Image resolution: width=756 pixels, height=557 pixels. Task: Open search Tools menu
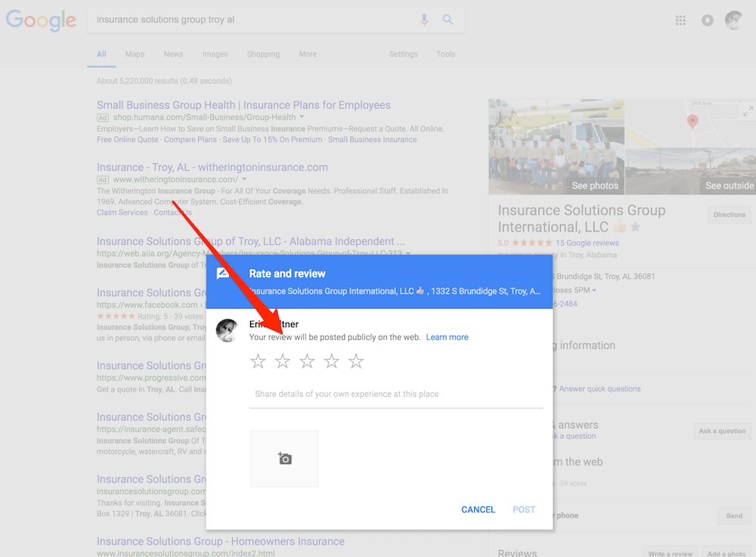point(445,54)
